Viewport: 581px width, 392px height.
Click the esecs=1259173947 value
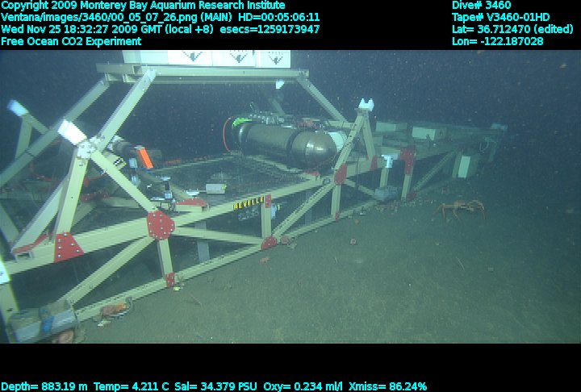click(x=270, y=29)
